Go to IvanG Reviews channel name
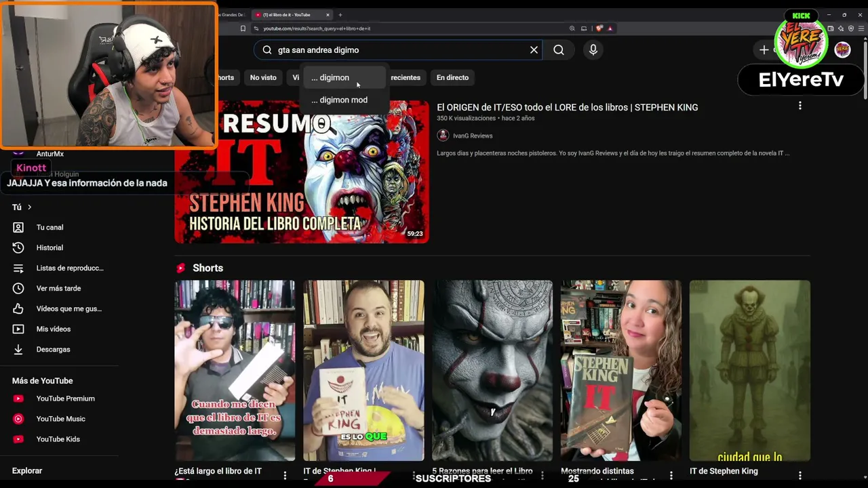 pyautogui.click(x=473, y=136)
